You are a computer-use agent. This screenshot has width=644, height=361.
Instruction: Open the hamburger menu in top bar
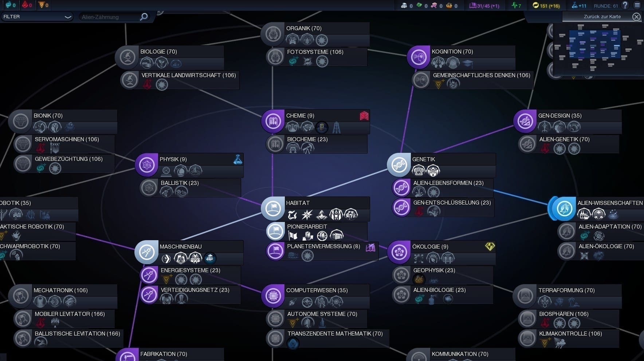click(x=637, y=5)
